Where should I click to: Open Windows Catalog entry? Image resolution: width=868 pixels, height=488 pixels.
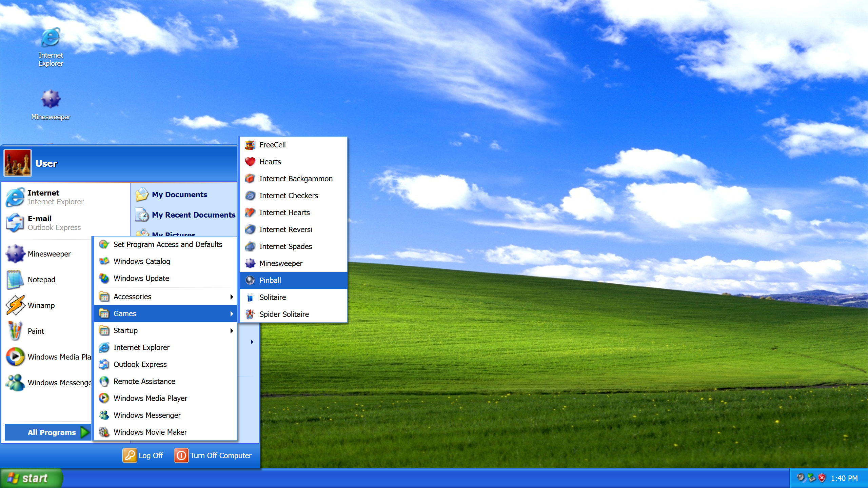(x=165, y=261)
